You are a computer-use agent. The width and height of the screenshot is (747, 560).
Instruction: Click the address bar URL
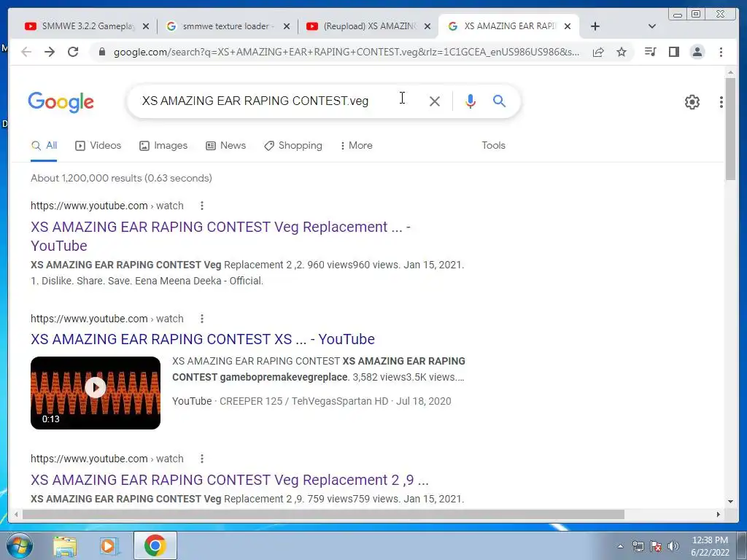click(347, 52)
